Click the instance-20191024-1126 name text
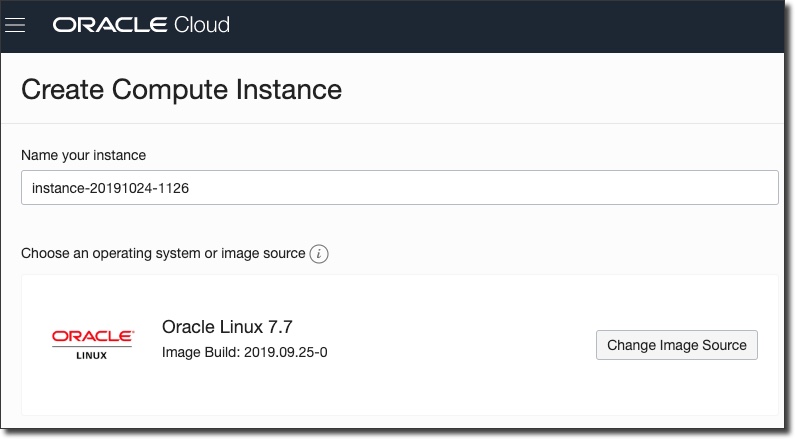The width and height of the screenshot is (795, 439). coord(111,187)
